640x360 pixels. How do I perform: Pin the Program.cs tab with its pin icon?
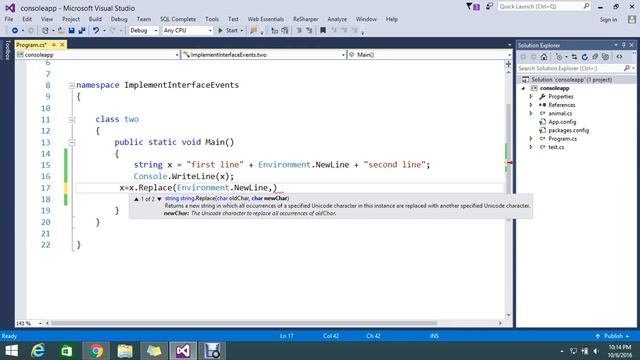coord(54,45)
